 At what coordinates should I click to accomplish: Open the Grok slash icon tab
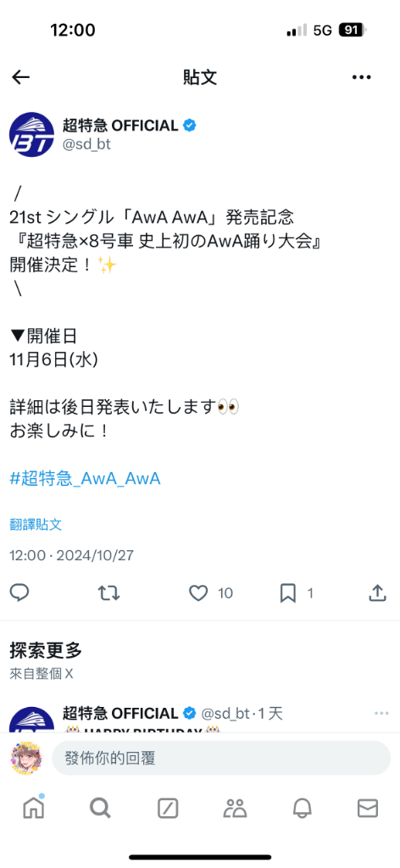168,809
